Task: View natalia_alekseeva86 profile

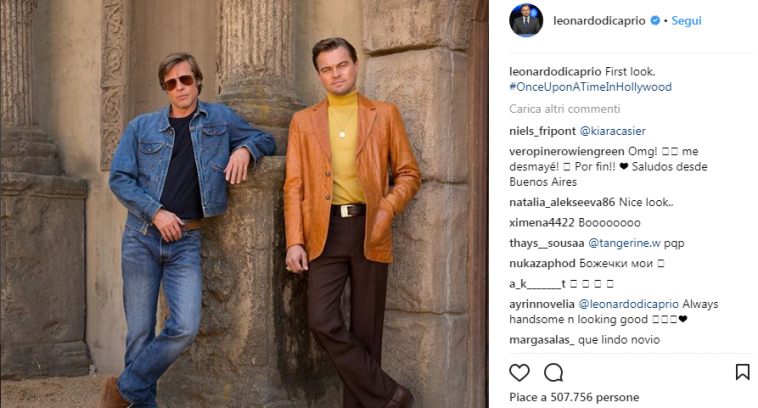Action: click(562, 202)
